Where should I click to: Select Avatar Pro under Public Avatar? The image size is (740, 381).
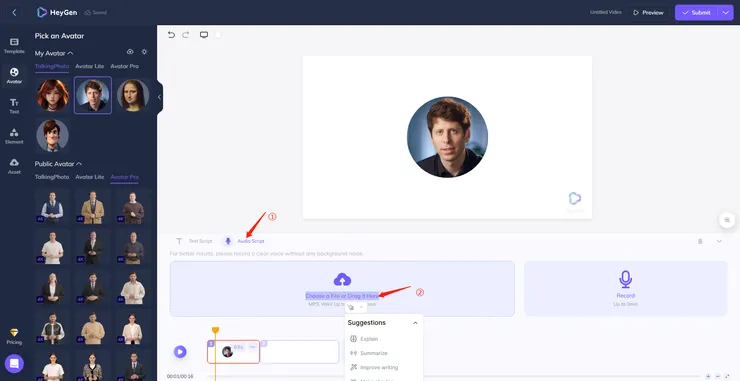125,177
